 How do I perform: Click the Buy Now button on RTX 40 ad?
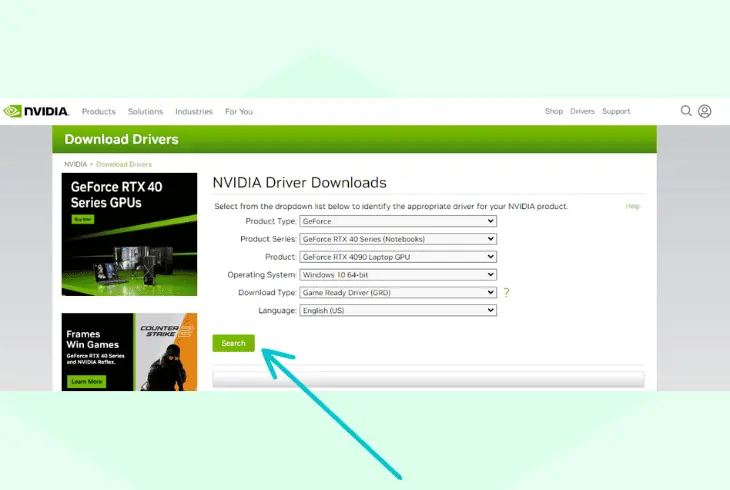coord(83,219)
